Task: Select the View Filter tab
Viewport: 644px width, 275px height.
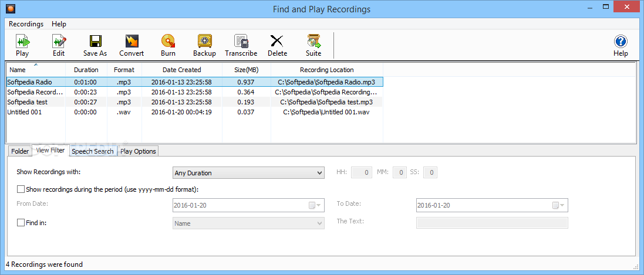Action: click(50, 150)
